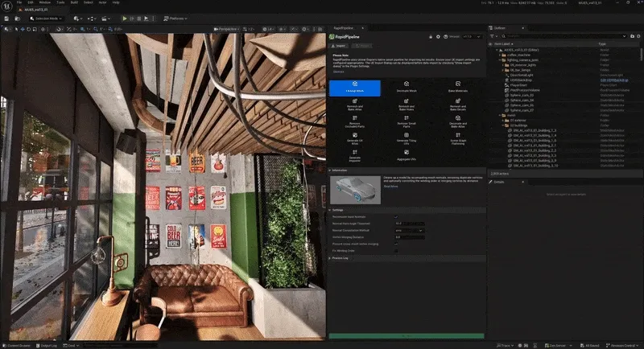Click the car preview thumbnail in Information
The image size is (644, 349).
point(355,189)
